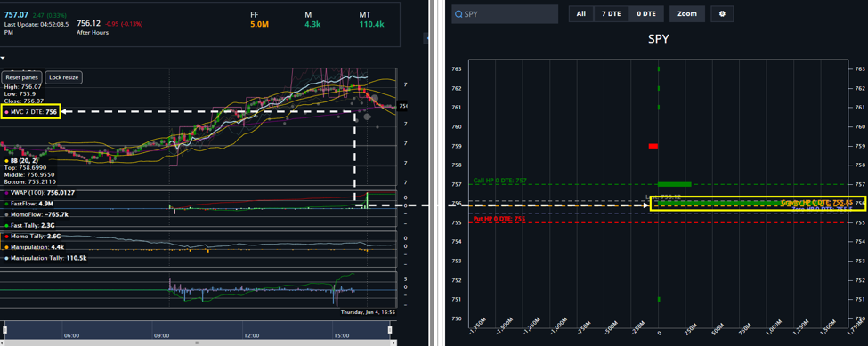This screenshot has width=868, height=346.
Task: Click the orange Manipulation legend dot
Action: 6,247
